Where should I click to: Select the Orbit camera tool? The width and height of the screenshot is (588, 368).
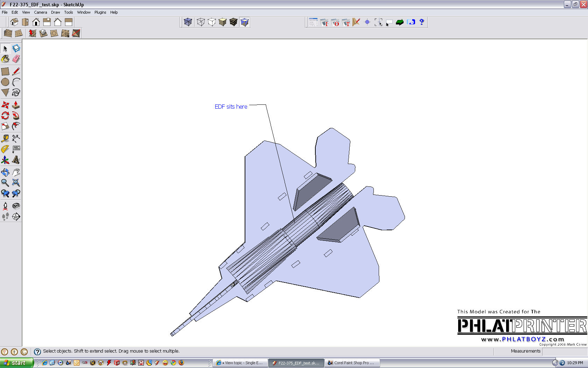(x=5, y=172)
